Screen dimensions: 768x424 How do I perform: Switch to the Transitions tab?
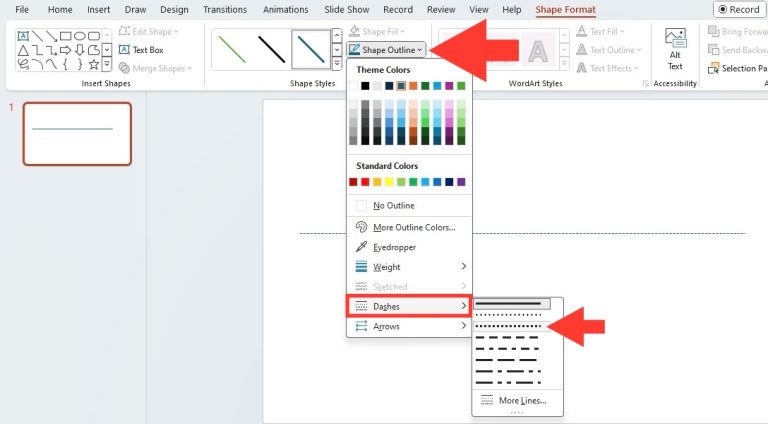(225, 10)
